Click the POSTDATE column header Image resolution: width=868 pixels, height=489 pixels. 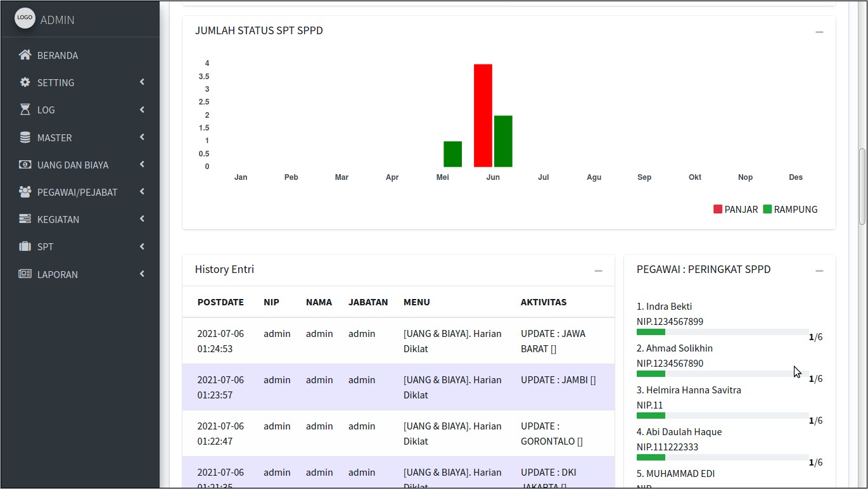(x=220, y=302)
